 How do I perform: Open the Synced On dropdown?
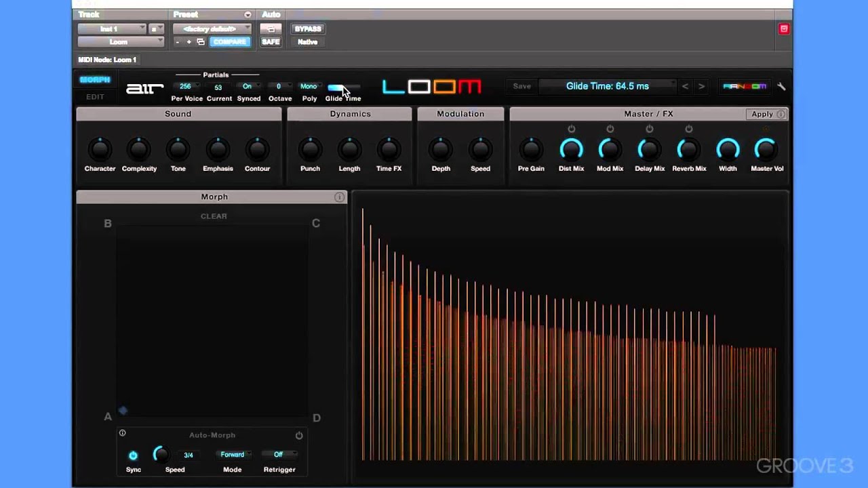click(x=248, y=86)
